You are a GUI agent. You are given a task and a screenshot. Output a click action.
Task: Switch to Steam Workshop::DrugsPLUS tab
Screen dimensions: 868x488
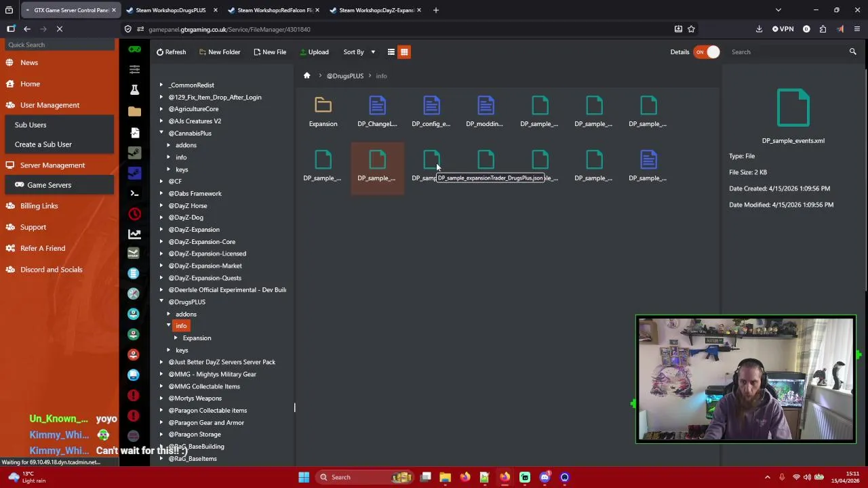170,10
